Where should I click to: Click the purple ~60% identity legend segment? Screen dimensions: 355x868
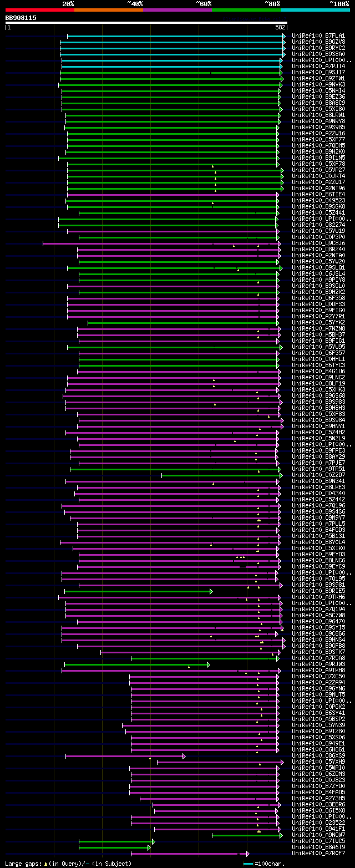(x=177, y=10)
